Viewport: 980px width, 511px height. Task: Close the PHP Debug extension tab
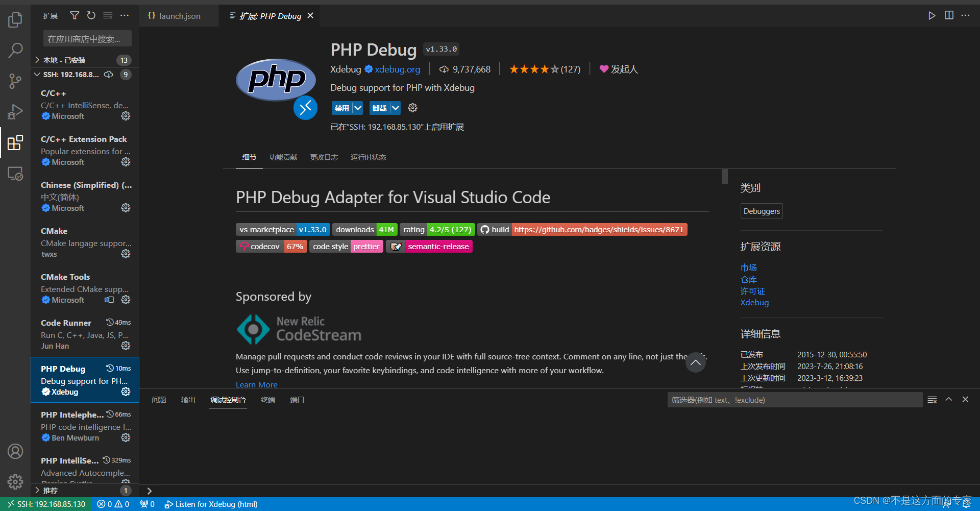pos(310,16)
